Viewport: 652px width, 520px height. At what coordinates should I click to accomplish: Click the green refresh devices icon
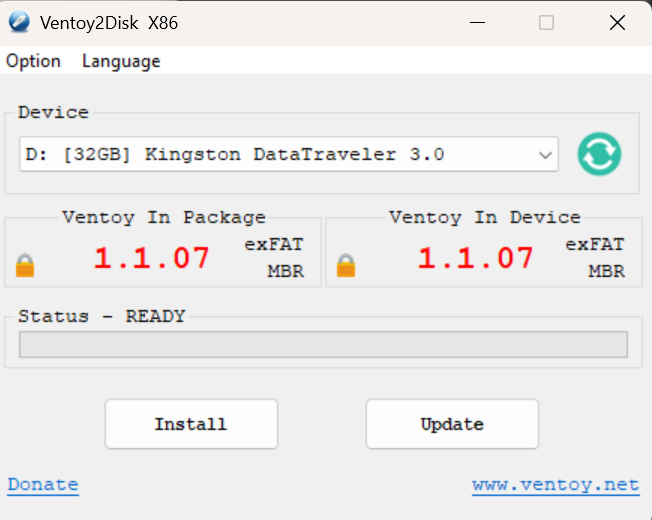(599, 154)
